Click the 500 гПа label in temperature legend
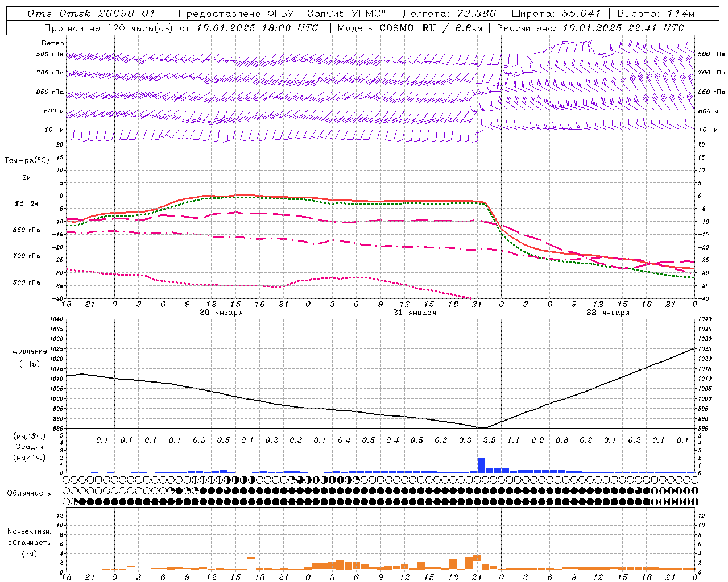Viewport: 728px width, 582px height. tap(27, 282)
